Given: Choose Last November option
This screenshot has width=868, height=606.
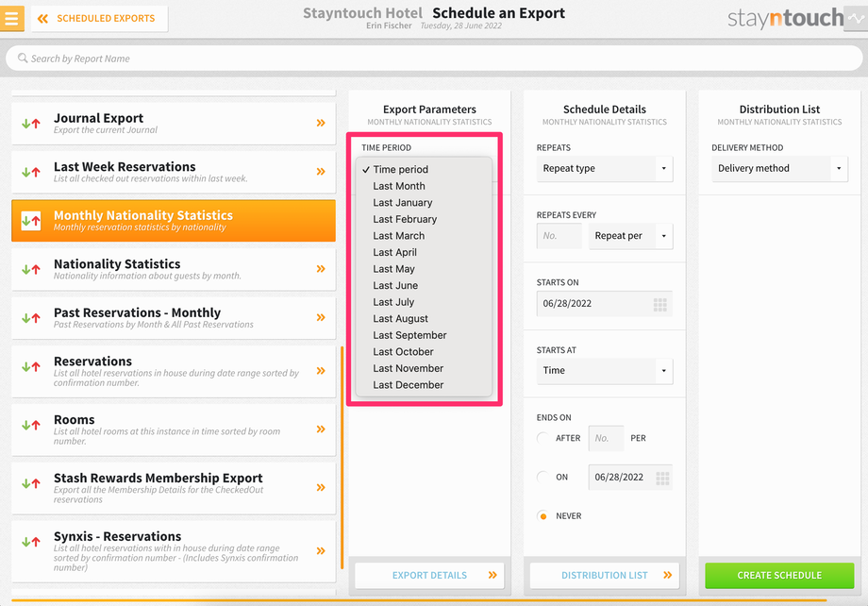Looking at the screenshot, I should 424,369.
